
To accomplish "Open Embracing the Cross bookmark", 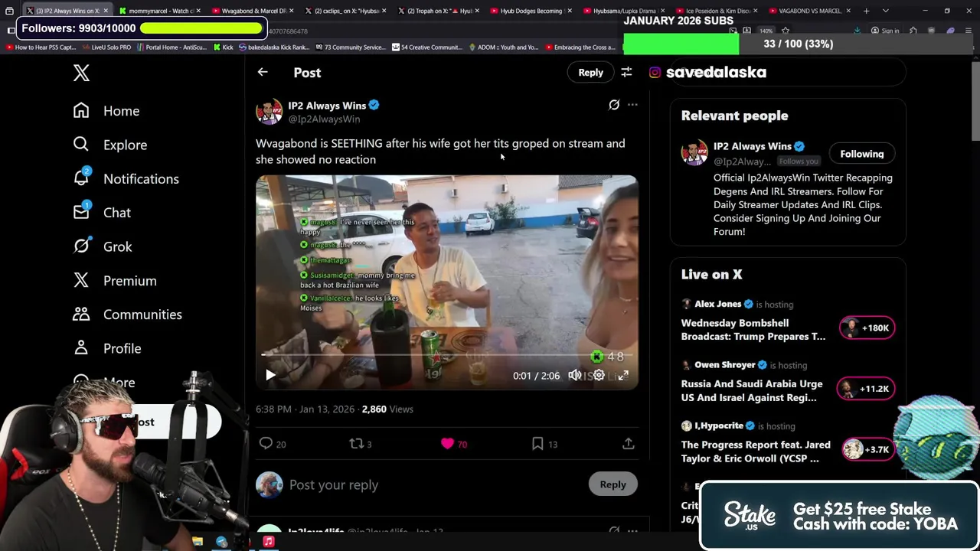I will pyautogui.click(x=580, y=47).
